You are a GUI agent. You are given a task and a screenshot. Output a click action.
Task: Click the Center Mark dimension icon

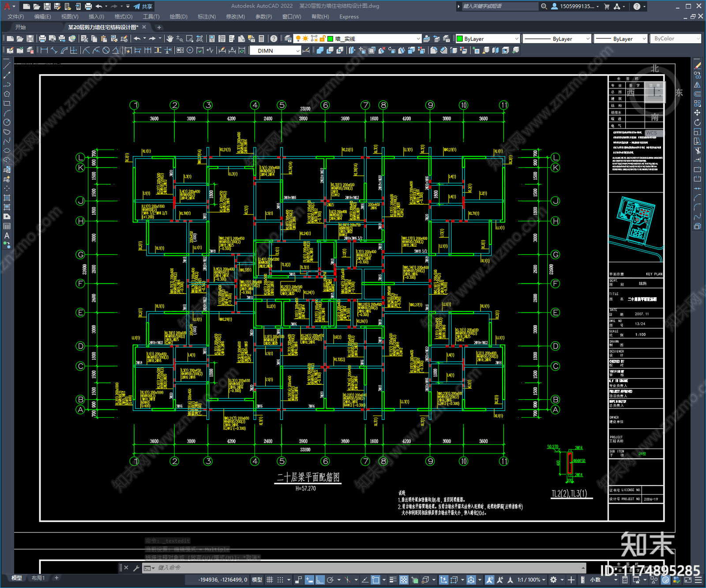click(x=190, y=50)
